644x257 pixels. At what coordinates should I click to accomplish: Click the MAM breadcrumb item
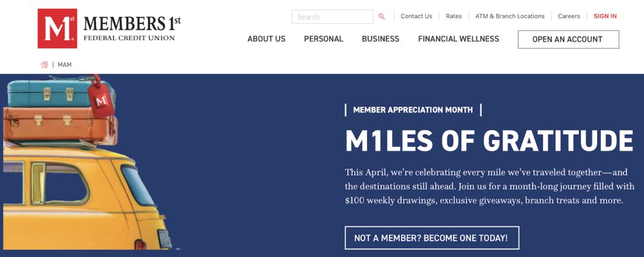pyautogui.click(x=65, y=65)
